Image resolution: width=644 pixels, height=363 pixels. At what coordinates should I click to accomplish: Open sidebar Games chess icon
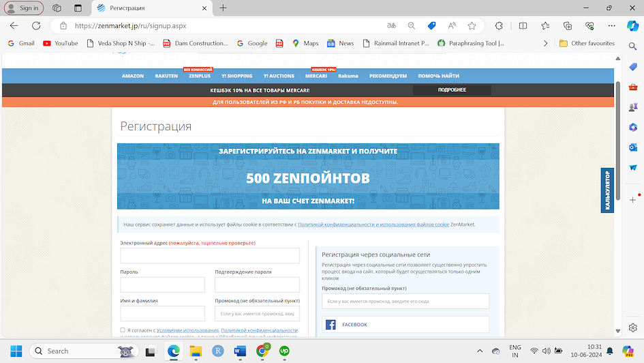pos(633,107)
